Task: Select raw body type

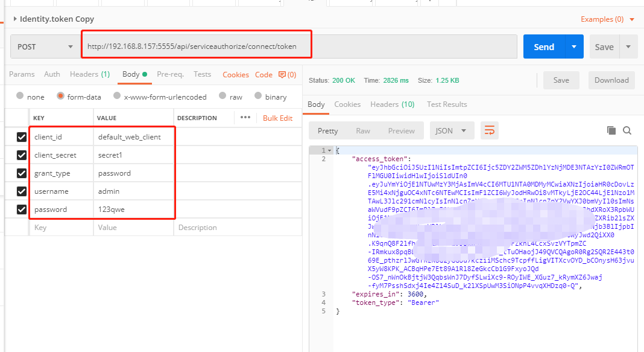Action: [x=223, y=96]
